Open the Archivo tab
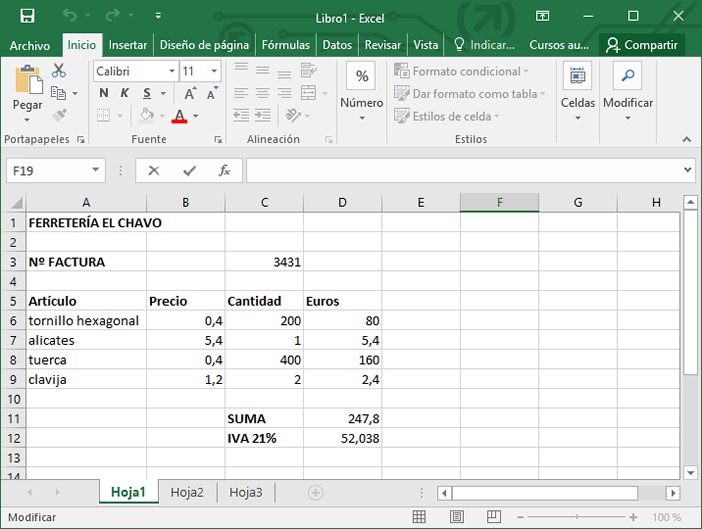 tap(30, 45)
